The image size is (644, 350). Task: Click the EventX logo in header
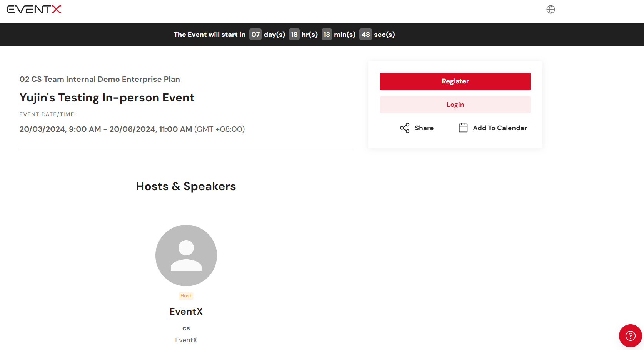pyautogui.click(x=34, y=9)
